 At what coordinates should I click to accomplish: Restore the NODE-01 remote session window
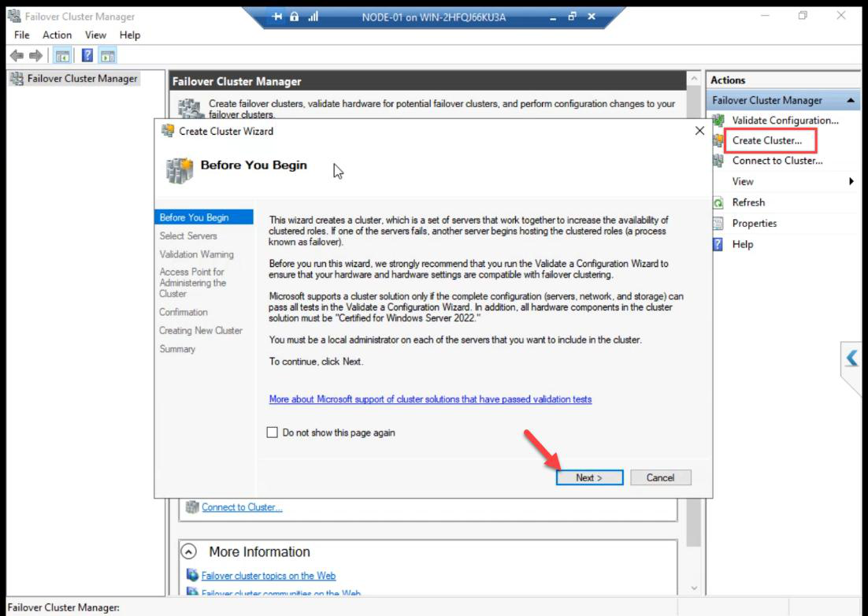click(572, 17)
